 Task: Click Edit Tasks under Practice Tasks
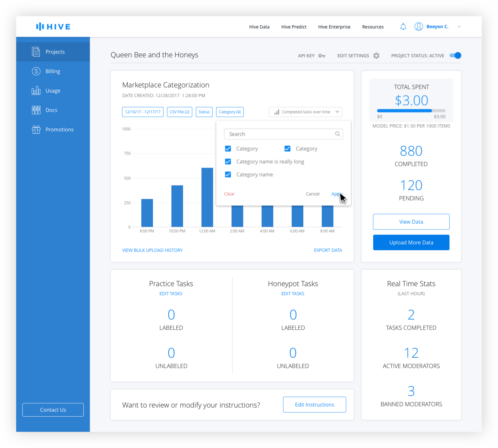pyautogui.click(x=171, y=293)
